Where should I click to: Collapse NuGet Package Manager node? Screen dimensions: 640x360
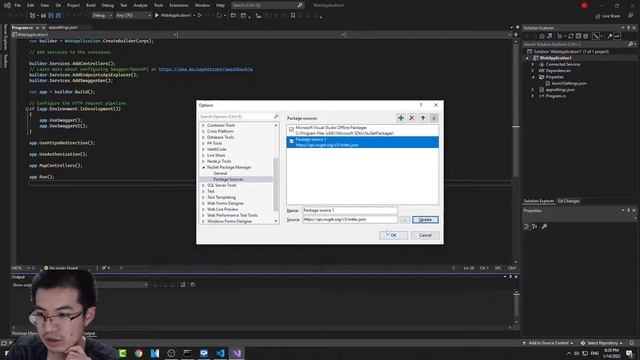click(203, 167)
